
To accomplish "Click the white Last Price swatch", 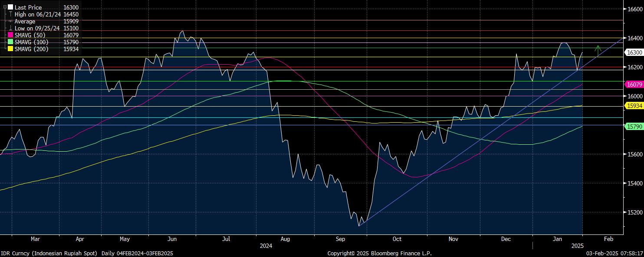I will [10, 7].
